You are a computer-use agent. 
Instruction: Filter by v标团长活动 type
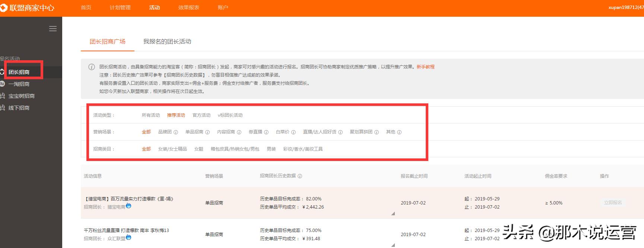coord(230,115)
